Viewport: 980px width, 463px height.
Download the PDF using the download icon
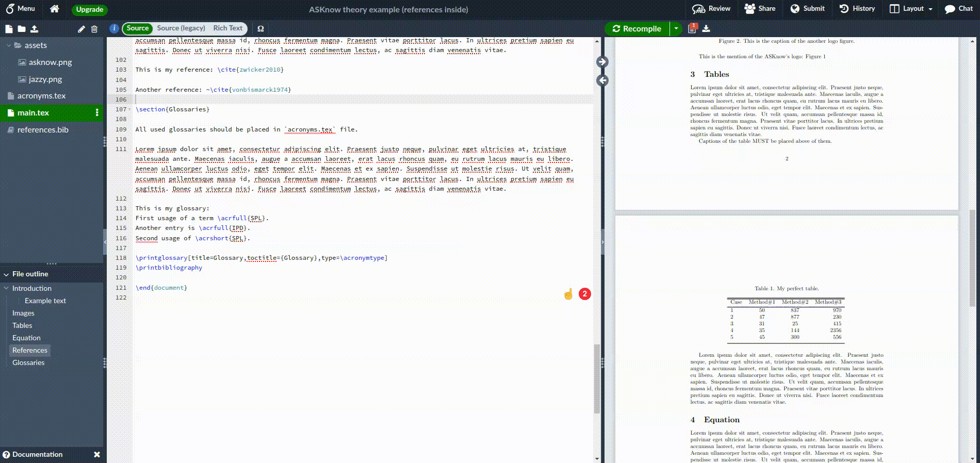(706, 29)
